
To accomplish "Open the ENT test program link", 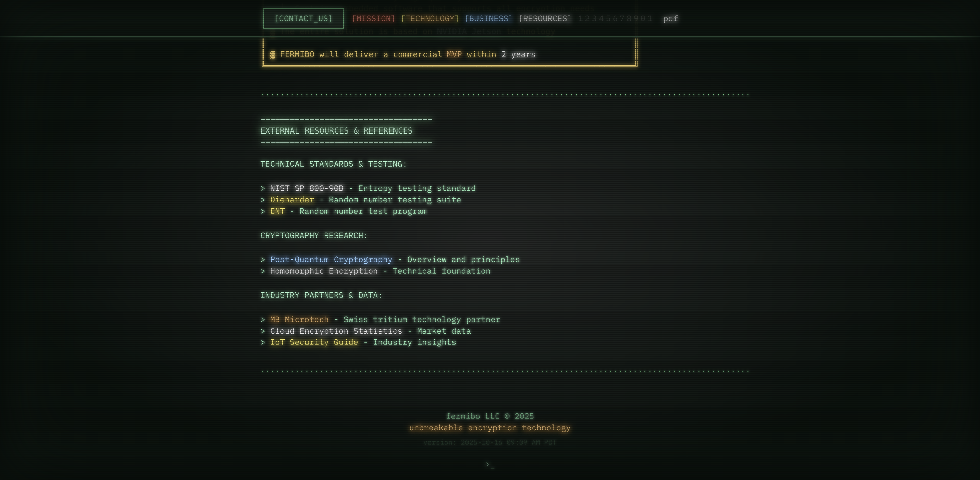I will [277, 211].
